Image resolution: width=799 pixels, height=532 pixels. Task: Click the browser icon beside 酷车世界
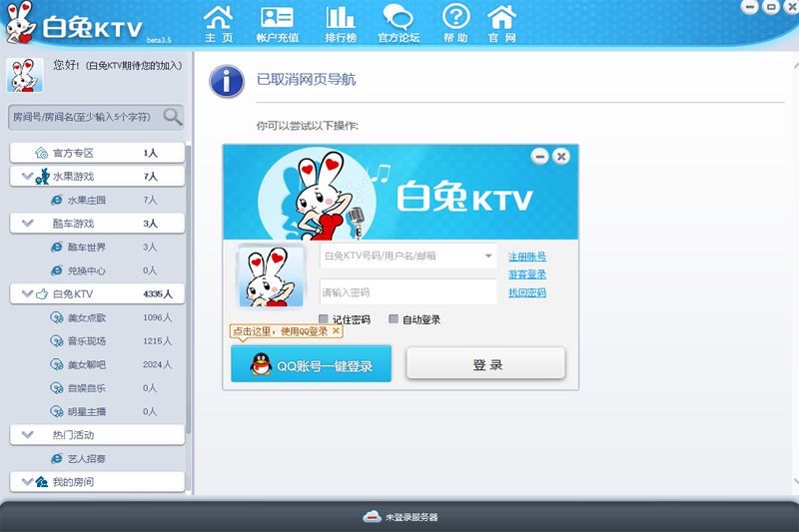[57, 247]
